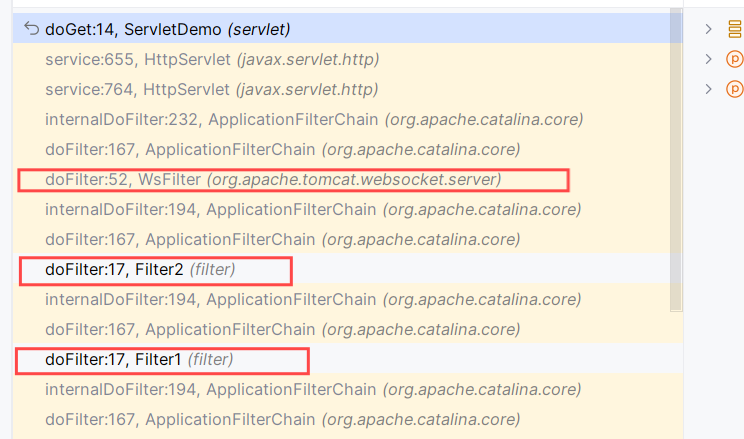Jump to the doFilter:17, Filter2 frame

pyautogui.click(x=140, y=270)
